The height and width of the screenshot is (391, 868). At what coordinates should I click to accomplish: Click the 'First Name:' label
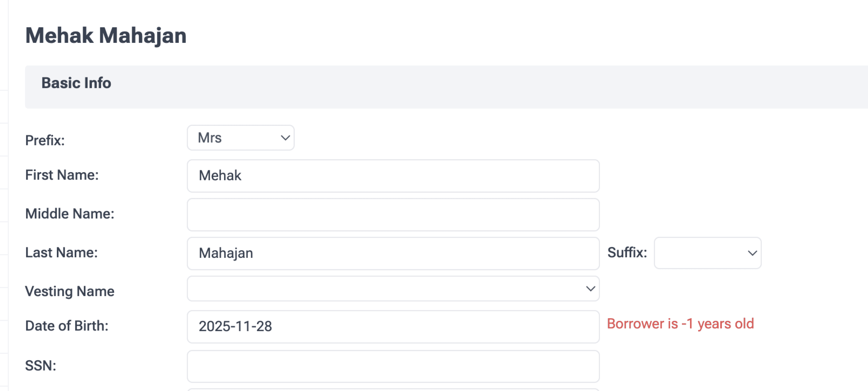click(x=62, y=175)
